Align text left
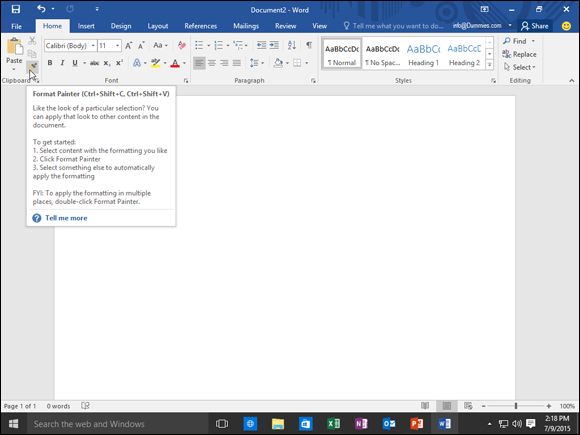 coord(199,63)
